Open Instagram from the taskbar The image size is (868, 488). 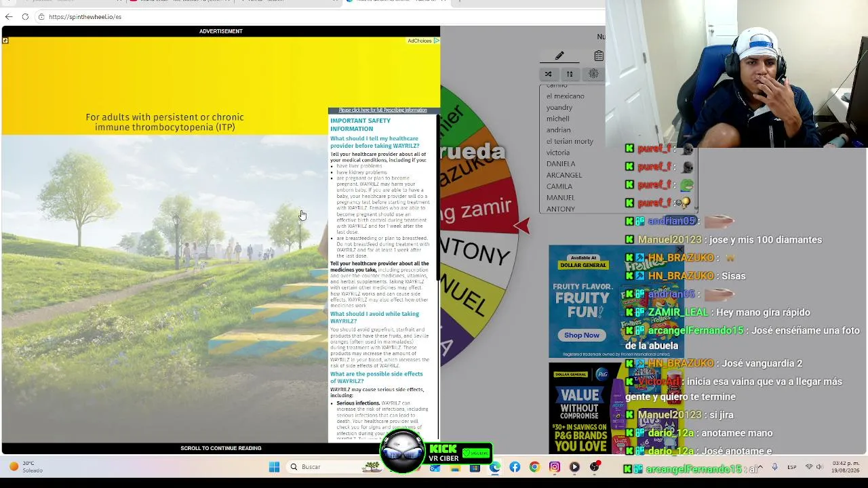coord(555,467)
